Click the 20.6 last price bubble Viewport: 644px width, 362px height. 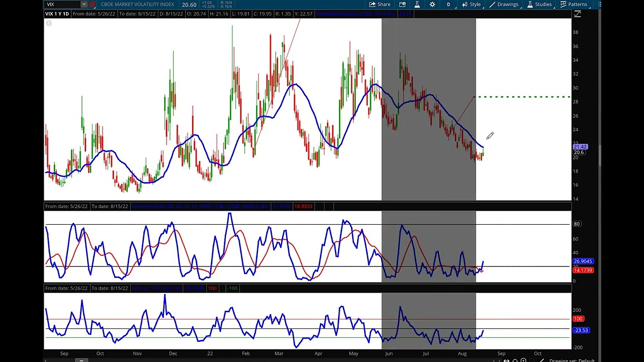tap(579, 152)
